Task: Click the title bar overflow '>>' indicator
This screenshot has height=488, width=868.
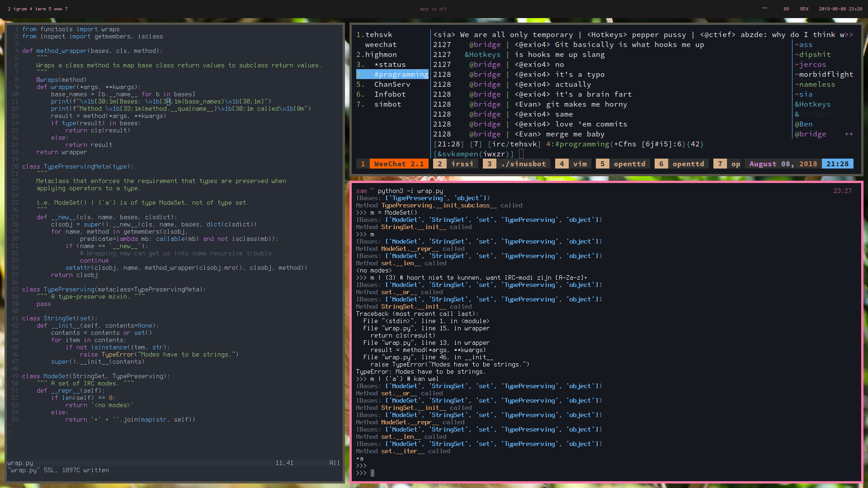Action: tap(849, 35)
